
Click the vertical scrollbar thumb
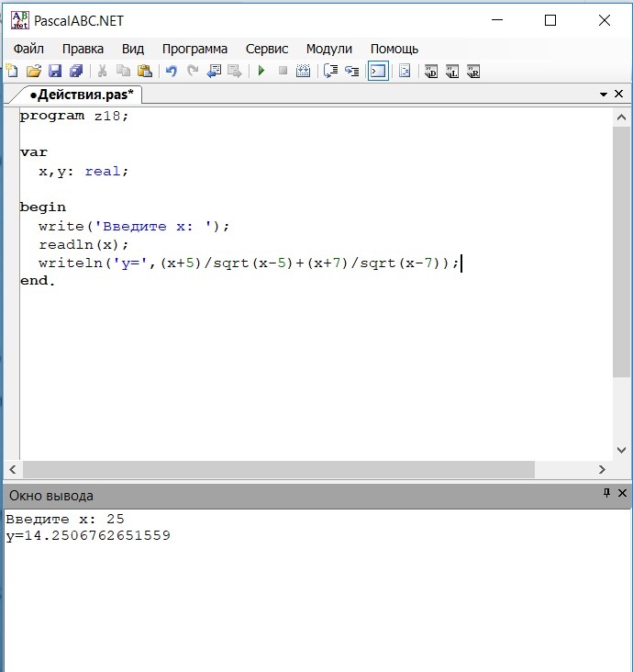tap(621, 252)
